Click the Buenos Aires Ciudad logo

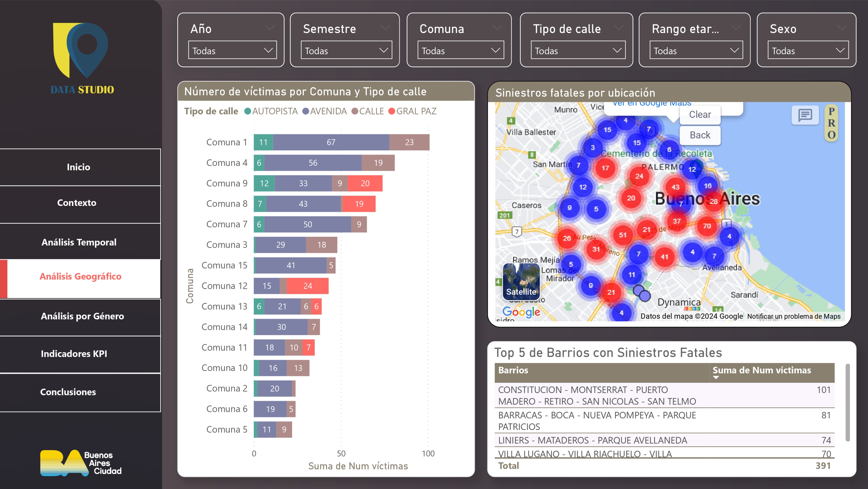click(81, 463)
